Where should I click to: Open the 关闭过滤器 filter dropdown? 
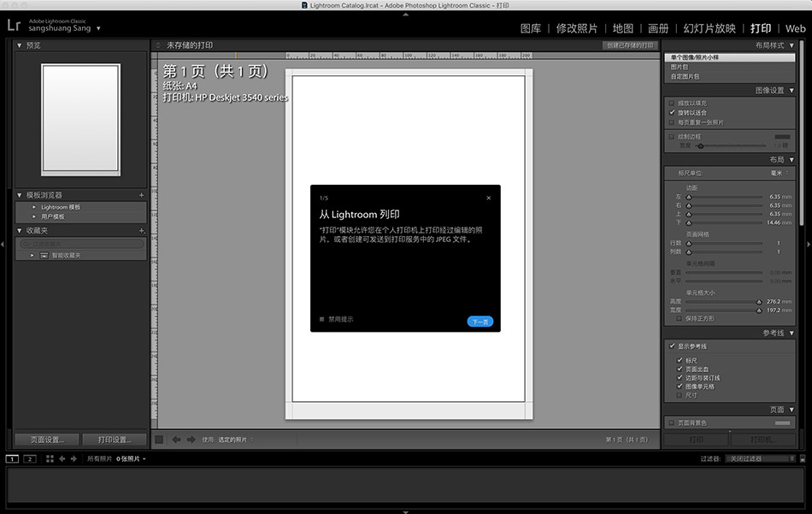760,458
